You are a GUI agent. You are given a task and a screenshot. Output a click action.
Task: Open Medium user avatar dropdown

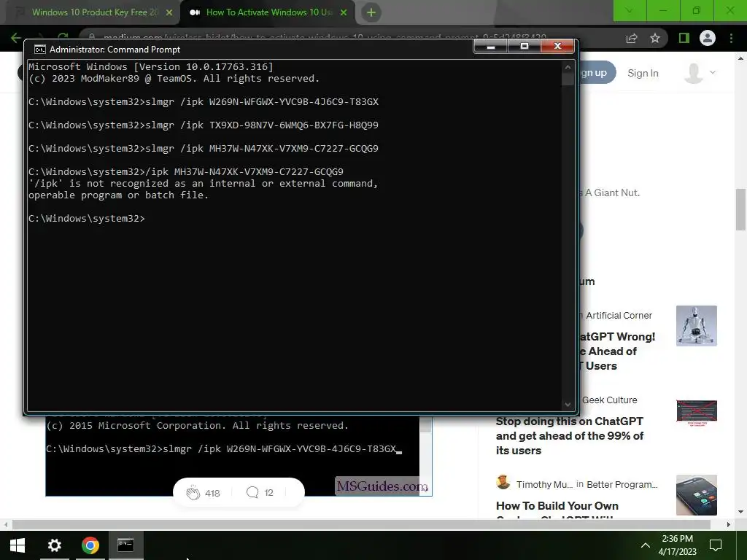(700, 73)
